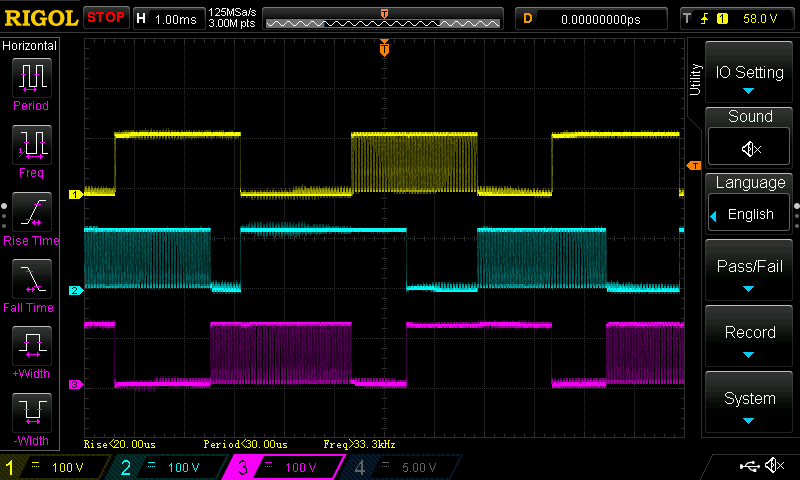Image resolution: width=800 pixels, height=480 pixels.
Task: Click the delay 0.00000000ps readout
Action: coord(601,19)
